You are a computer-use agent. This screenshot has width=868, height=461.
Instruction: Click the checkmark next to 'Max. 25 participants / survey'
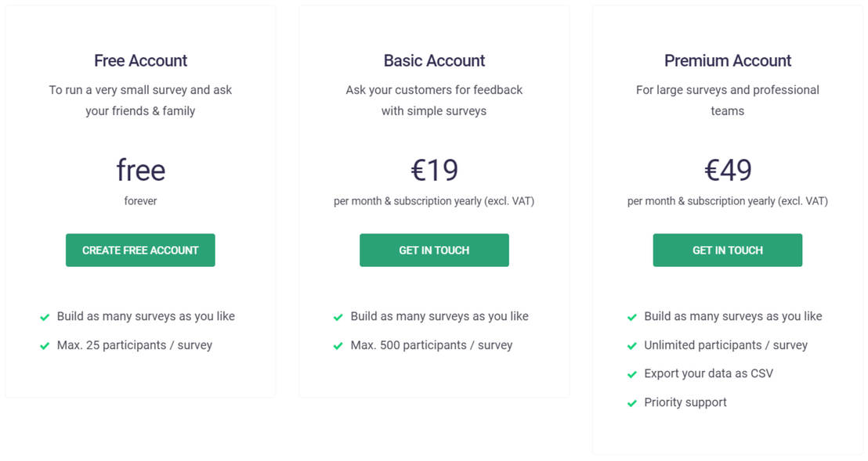45,345
